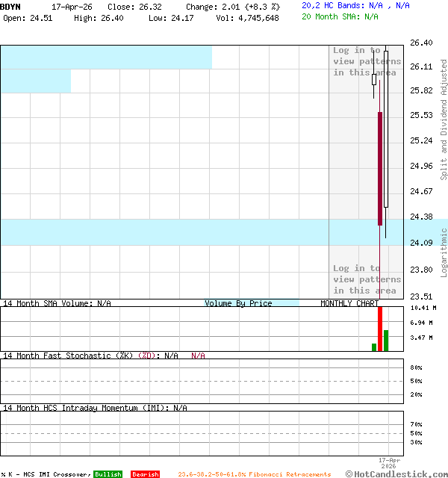This screenshot has width=448, height=478.
Task: Click the first small green volume bar
Action: pos(374,347)
